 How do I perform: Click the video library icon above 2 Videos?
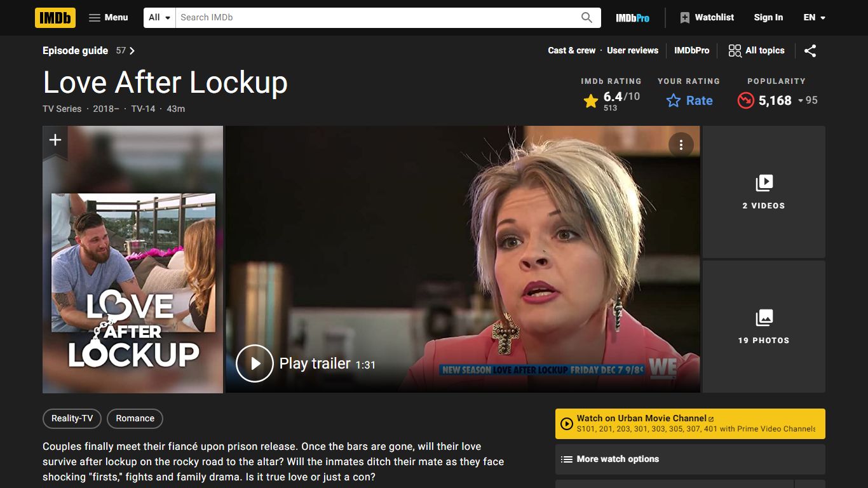[764, 183]
